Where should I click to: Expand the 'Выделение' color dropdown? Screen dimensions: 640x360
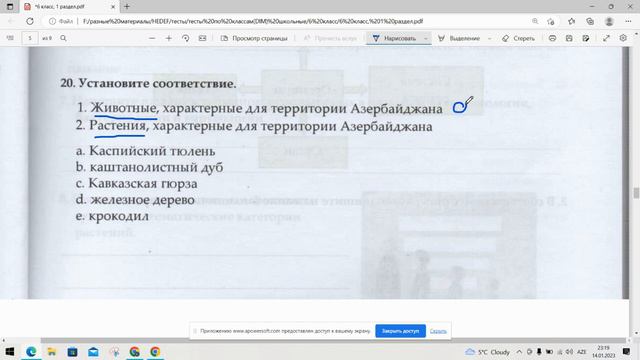coord(489,38)
